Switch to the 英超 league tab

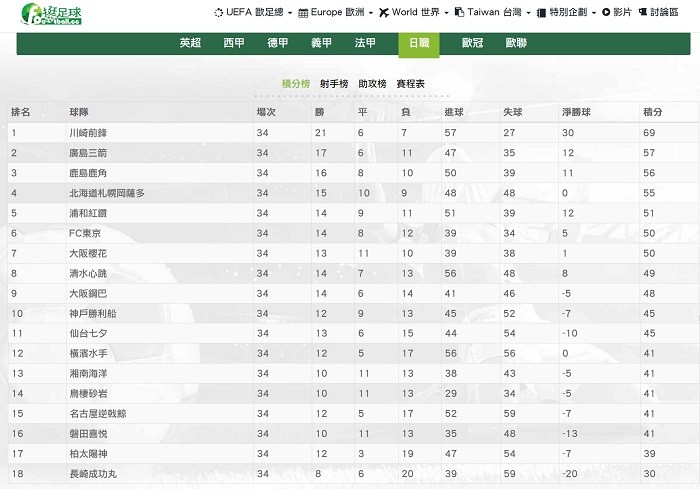tap(190, 43)
